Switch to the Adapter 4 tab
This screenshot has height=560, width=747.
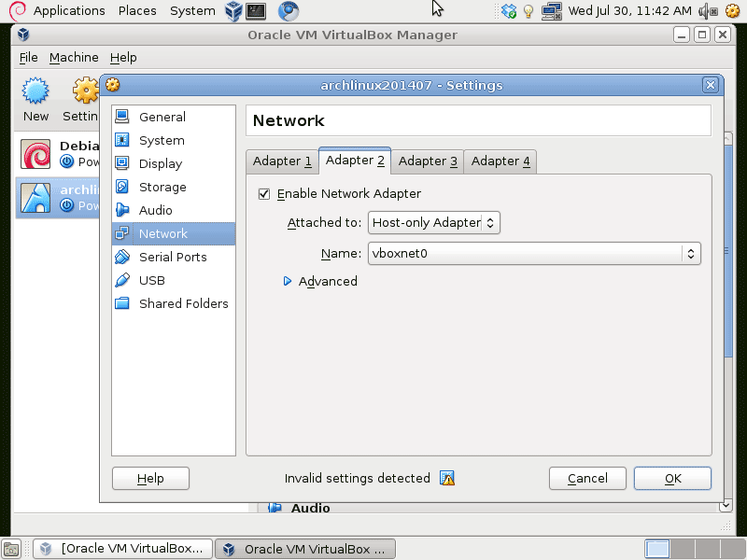[500, 161]
